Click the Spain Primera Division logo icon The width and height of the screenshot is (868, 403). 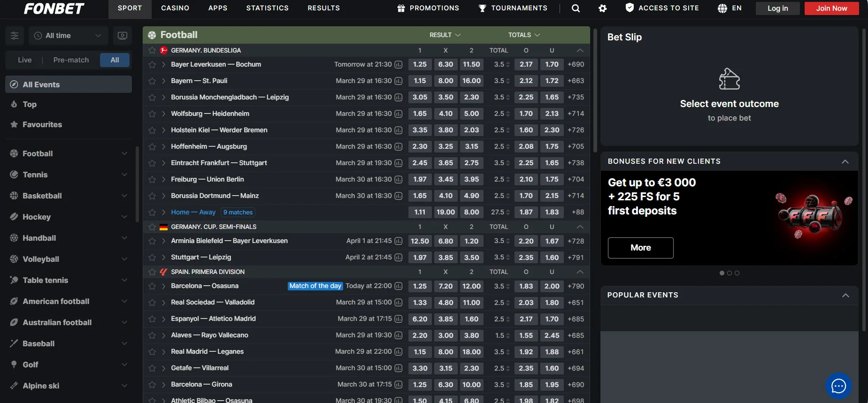(163, 272)
